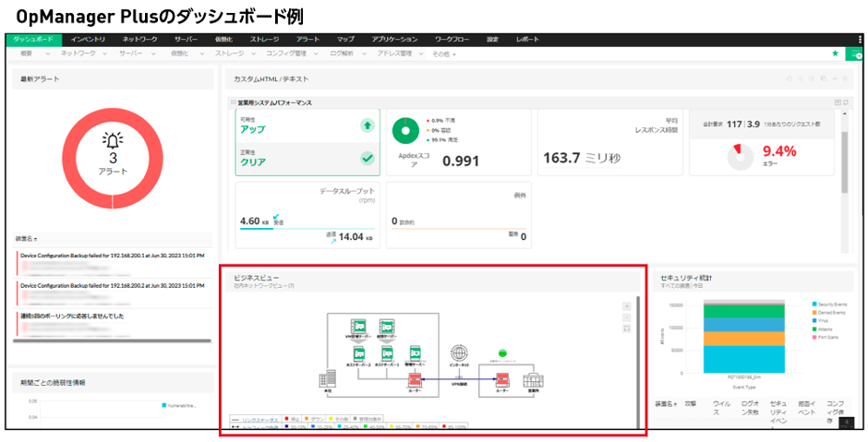Click the 営業所 building icon
868x442 pixels.
[535, 379]
